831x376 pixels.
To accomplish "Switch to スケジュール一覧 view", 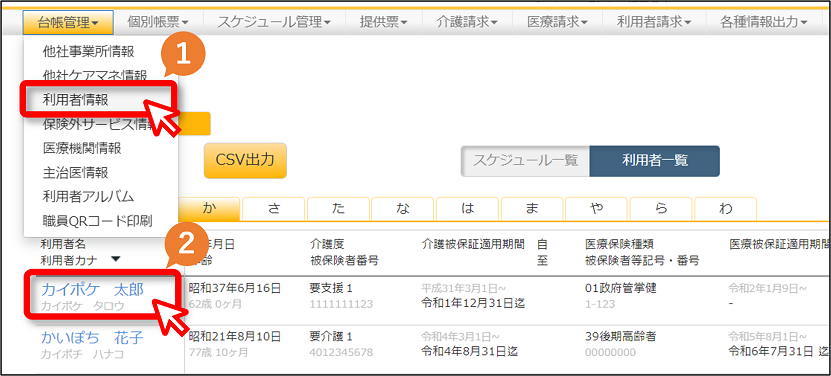I will click(x=525, y=161).
